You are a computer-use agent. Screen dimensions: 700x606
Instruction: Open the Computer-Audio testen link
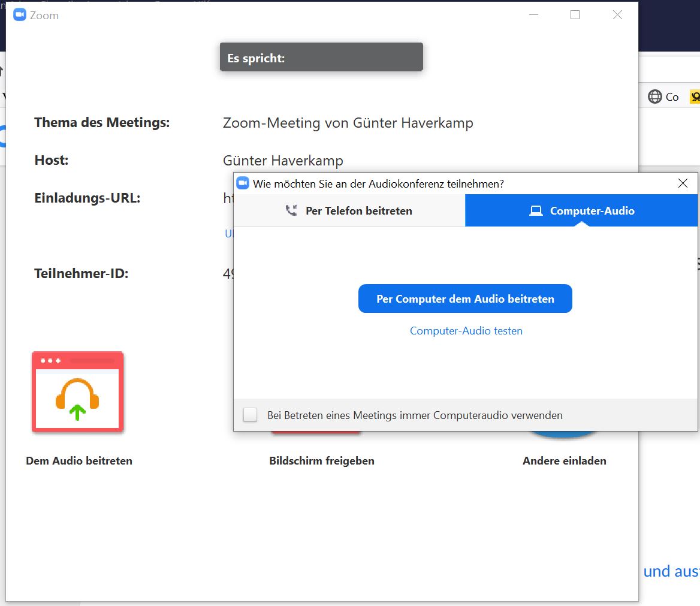coord(466,330)
